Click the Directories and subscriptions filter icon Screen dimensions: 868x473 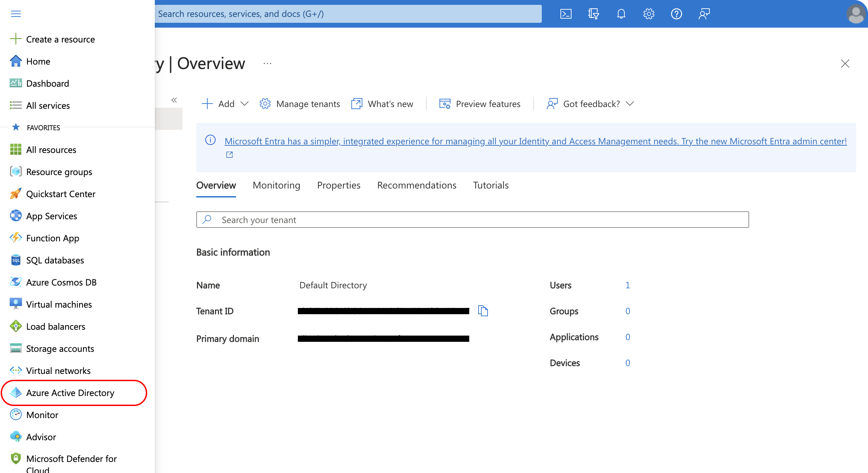tap(593, 14)
